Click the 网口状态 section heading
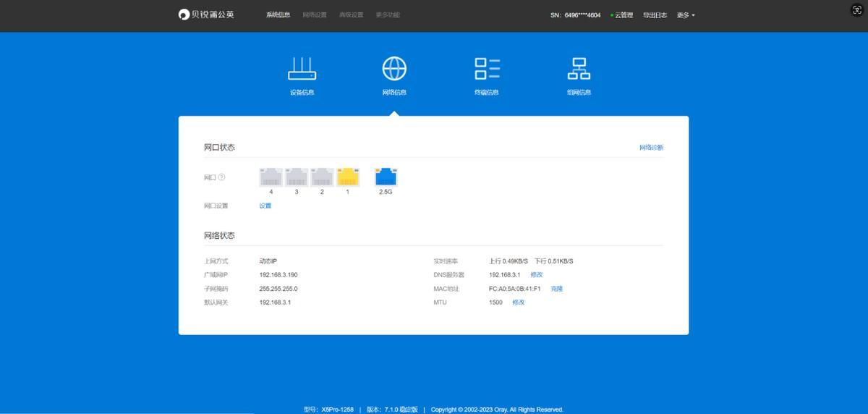 coord(219,148)
